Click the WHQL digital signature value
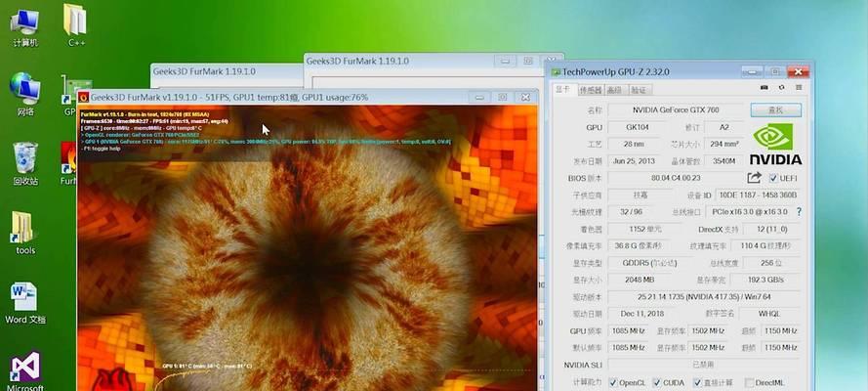 pos(769,314)
